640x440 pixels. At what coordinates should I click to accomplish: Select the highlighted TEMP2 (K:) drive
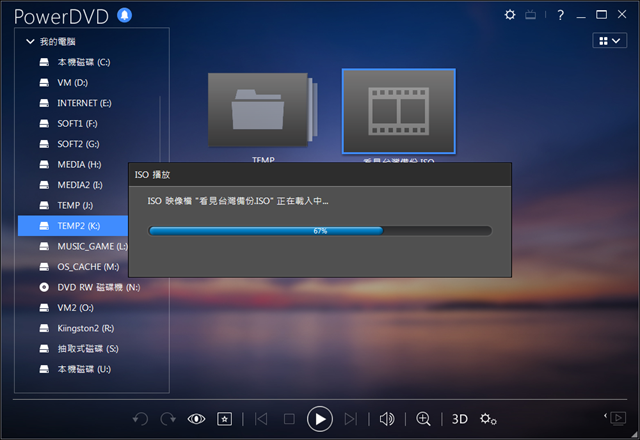point(73,226)
